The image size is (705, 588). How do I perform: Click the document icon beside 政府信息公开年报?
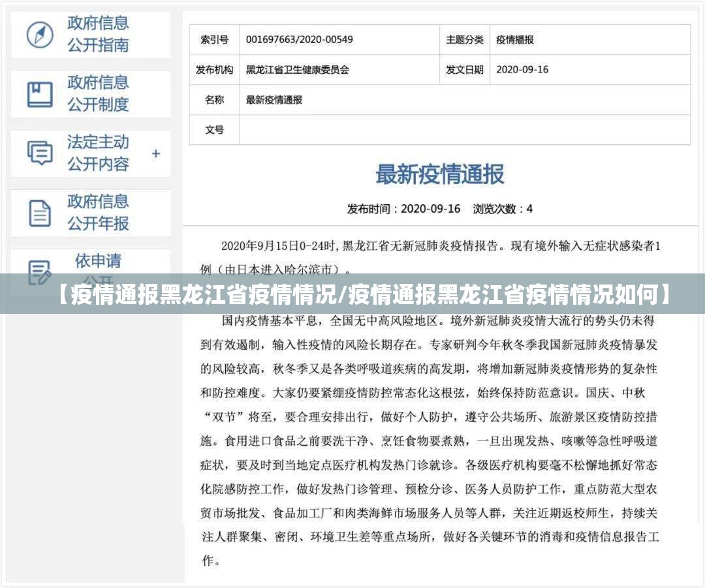point(39,213)
